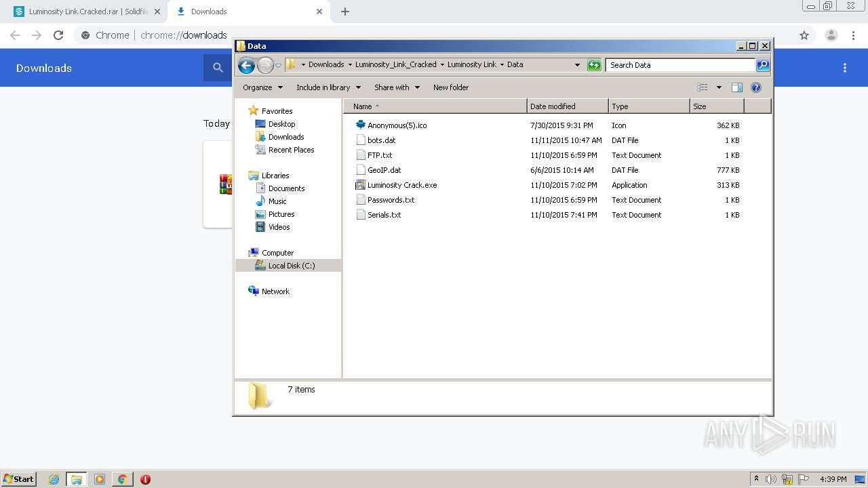868x488 pixels.
Task: Show hidden system tray icons
Action: pos(756,479)
